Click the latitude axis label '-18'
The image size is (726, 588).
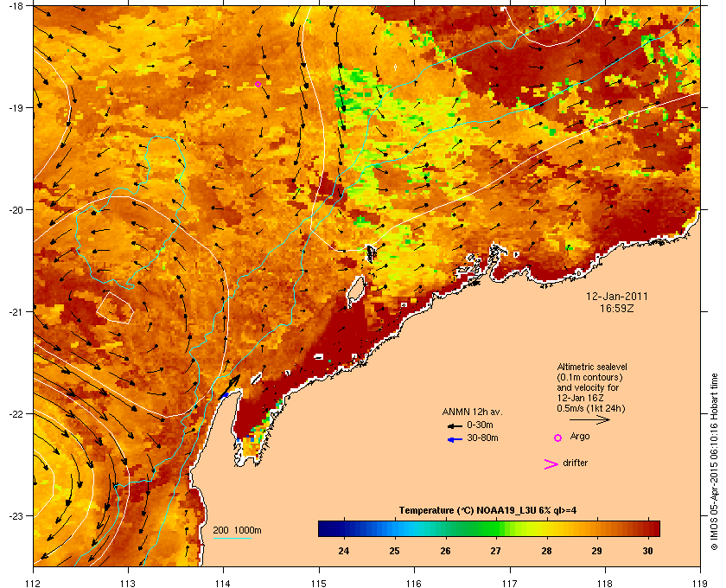tap(16, 5)
